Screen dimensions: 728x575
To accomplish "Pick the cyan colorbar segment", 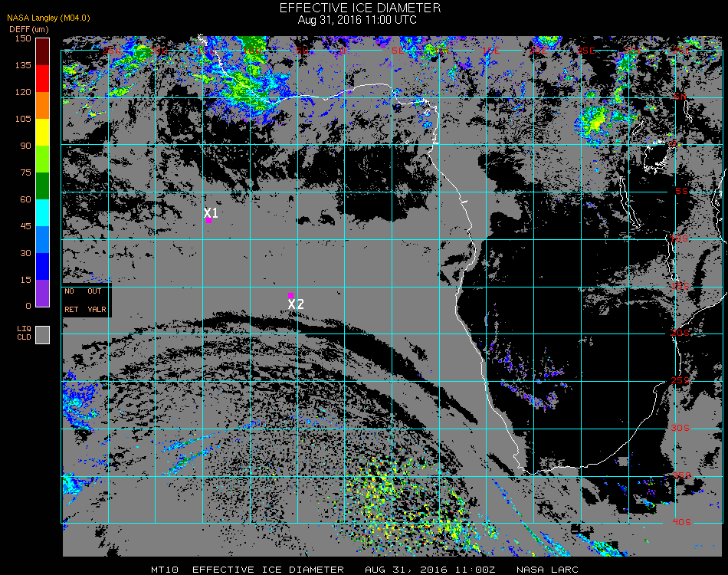I will pos(43,212).
